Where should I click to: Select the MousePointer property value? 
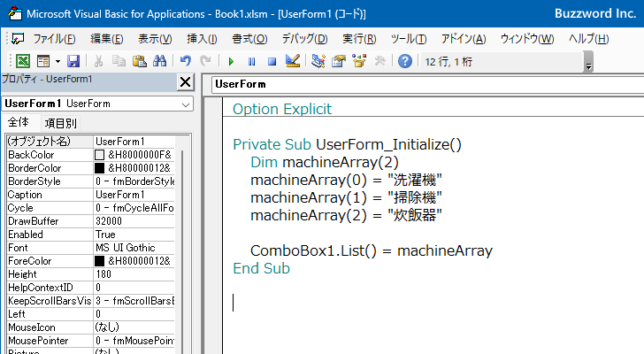[134, 341]
